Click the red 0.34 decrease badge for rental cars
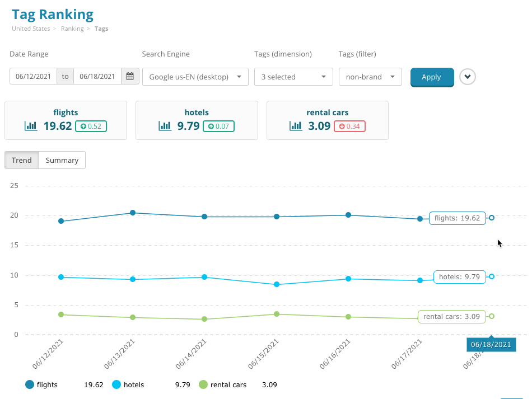This screenshot has width=532, height=399. [349, 126]
